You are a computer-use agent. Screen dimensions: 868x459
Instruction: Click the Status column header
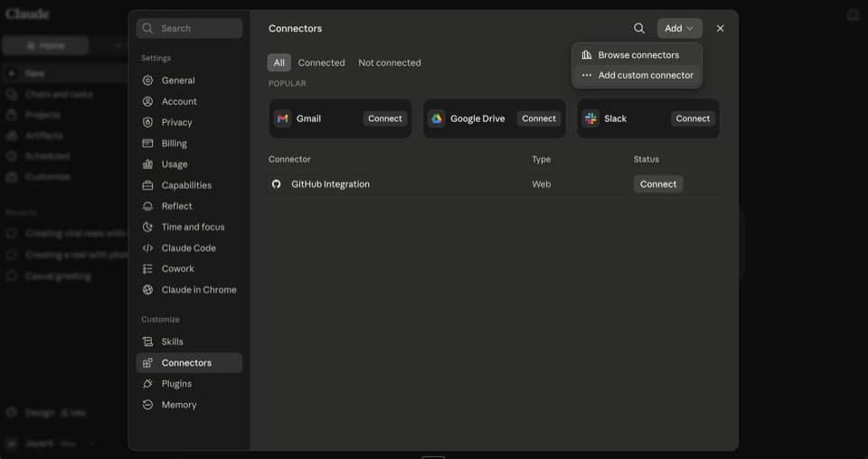pyautogui.click(x=646, y=159)
